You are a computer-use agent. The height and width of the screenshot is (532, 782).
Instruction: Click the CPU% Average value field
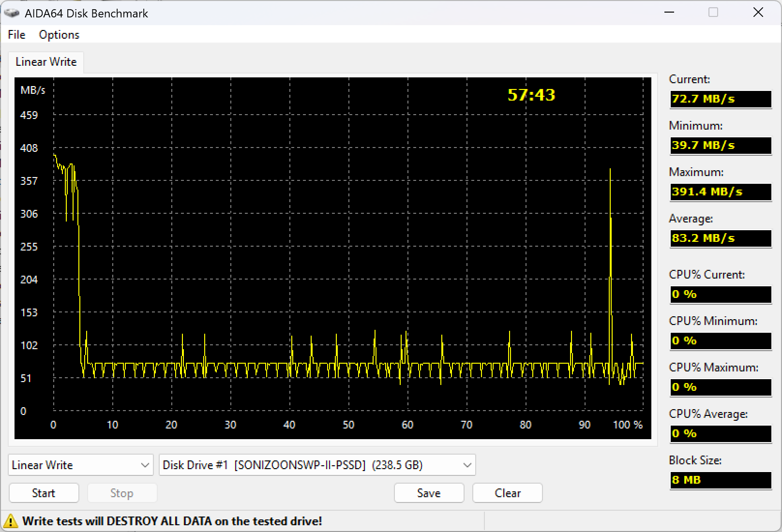coord(721,433)
